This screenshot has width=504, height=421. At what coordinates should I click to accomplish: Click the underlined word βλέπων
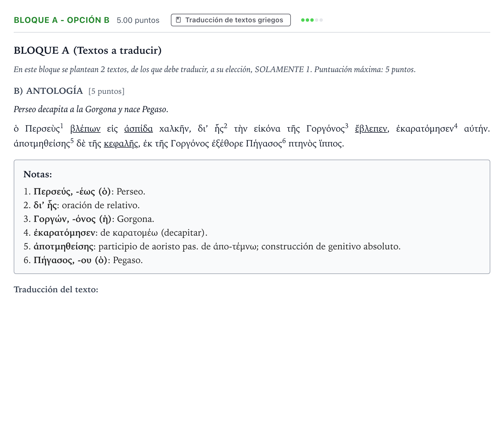pos(85,129)
